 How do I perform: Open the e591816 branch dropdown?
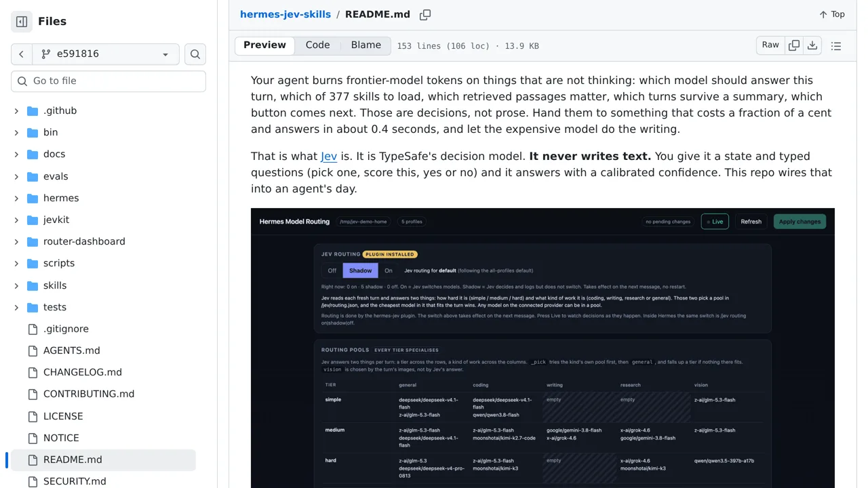[x=106, y=54]
